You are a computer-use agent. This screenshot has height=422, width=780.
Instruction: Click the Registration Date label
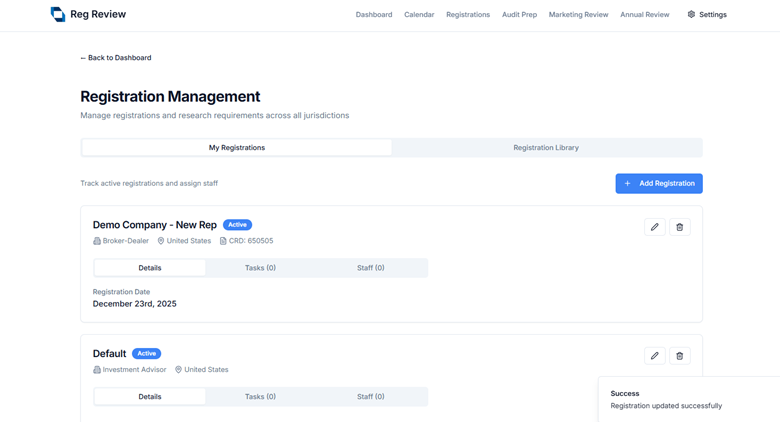point(121,292)
